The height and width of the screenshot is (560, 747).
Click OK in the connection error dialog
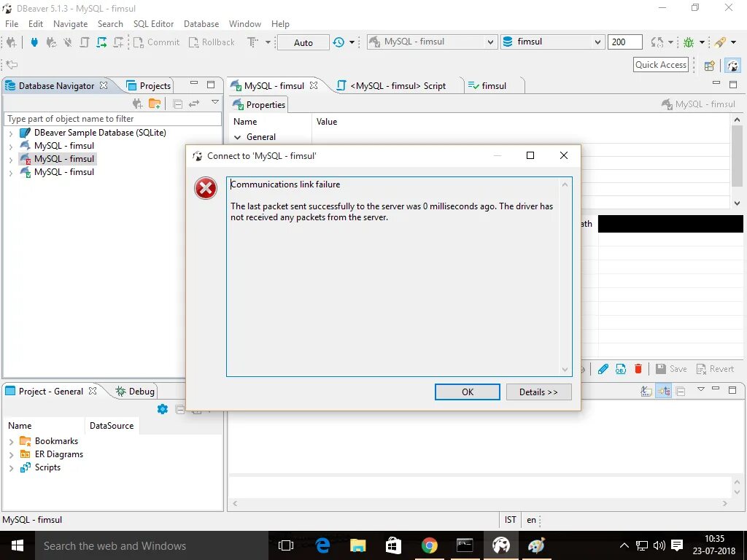pos(468,392)
